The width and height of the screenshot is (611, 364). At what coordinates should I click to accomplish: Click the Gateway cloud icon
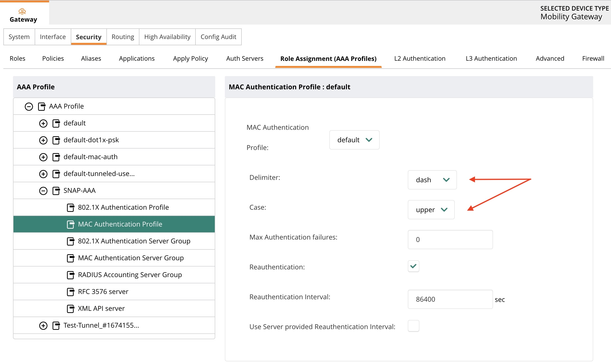[22, 11]
